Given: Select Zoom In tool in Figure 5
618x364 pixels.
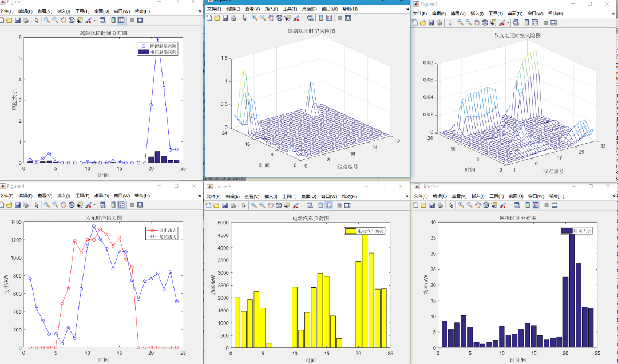Looking at the screenshot, I should (x=254, y=205).
